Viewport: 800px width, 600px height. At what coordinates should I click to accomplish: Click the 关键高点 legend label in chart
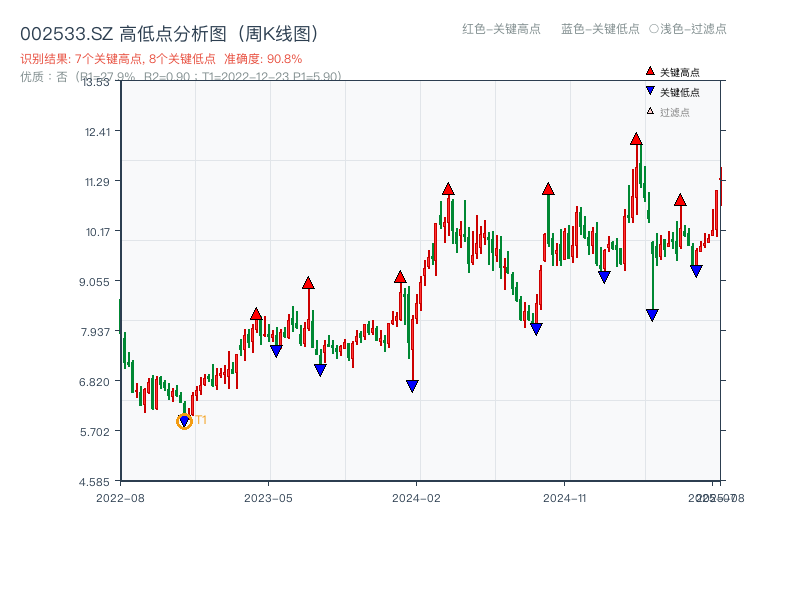tap(680, 72)
